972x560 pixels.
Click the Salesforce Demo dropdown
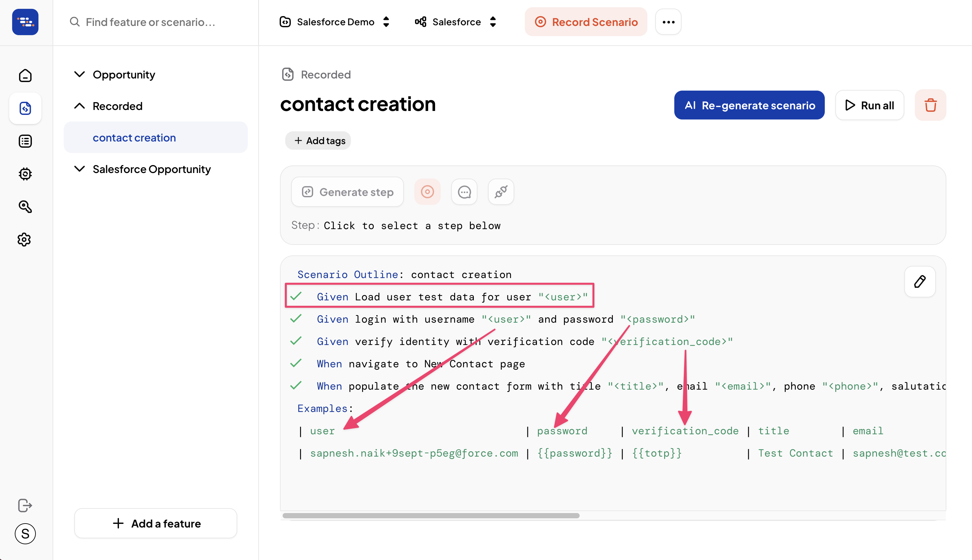coord(333,21)
